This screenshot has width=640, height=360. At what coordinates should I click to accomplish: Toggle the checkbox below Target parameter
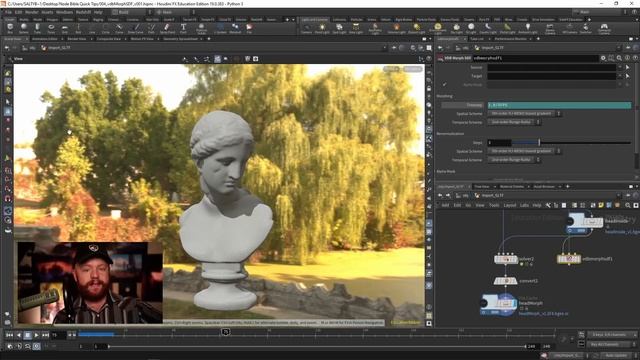444,84
